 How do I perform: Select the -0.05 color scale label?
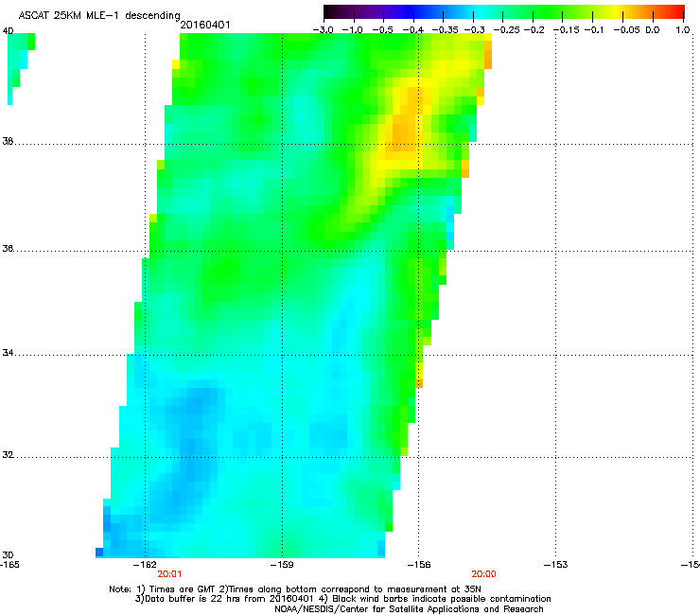tap(627, 29)
